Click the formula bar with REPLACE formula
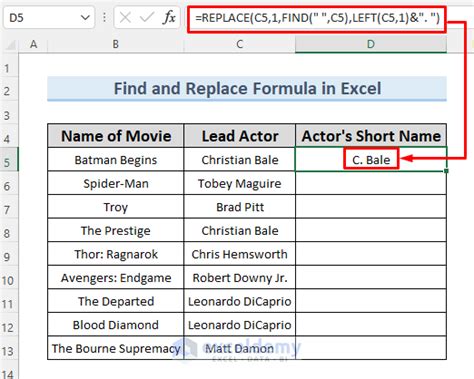Image resolution: width=474 pixels, height=379 pixels. coord(317,19)
